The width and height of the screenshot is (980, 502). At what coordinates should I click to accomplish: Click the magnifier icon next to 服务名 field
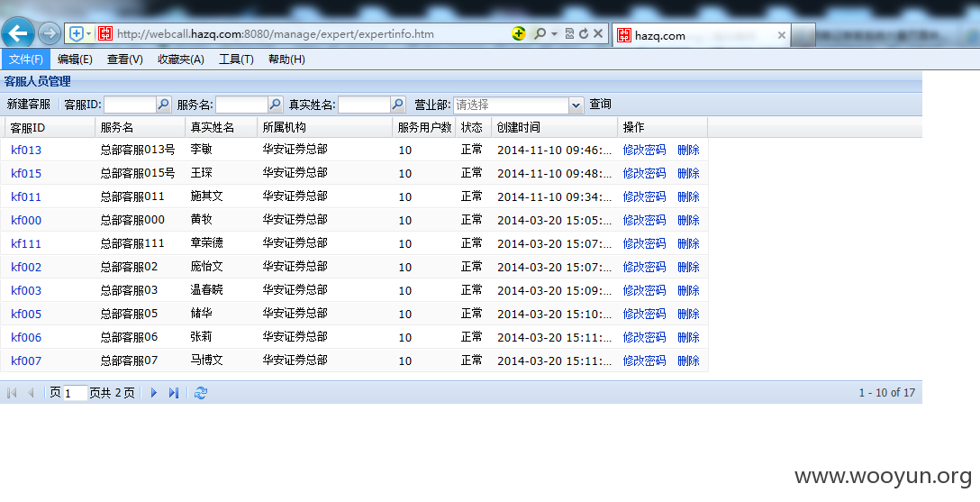pyautogui.click(x=275, y=105)
